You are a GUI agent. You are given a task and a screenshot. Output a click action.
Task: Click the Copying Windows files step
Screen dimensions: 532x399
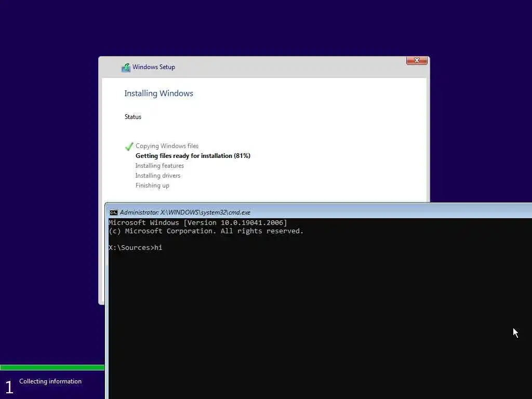pyautogui.click(x=167, y=146)
